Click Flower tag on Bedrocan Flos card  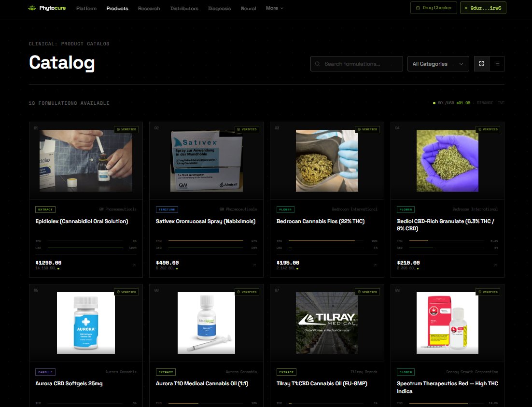coord(285,210)
